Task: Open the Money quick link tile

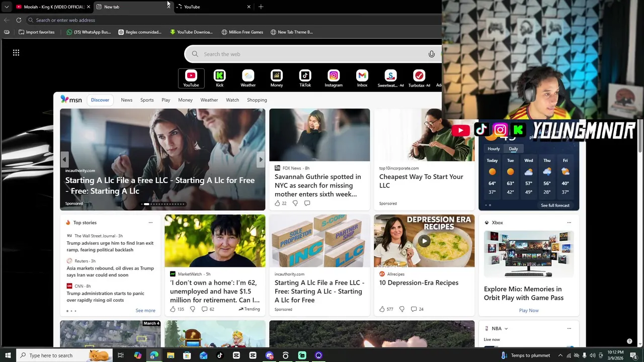Action: click(x=276, y=78)
